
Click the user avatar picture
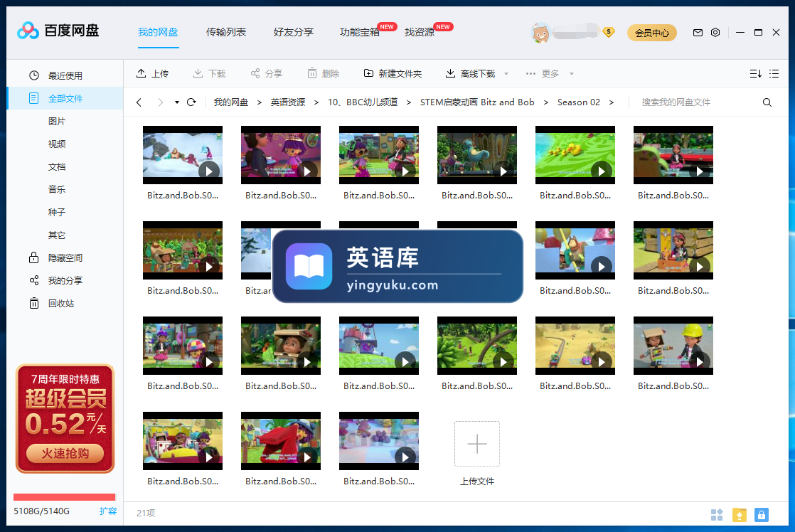click(x=540, y=33)
